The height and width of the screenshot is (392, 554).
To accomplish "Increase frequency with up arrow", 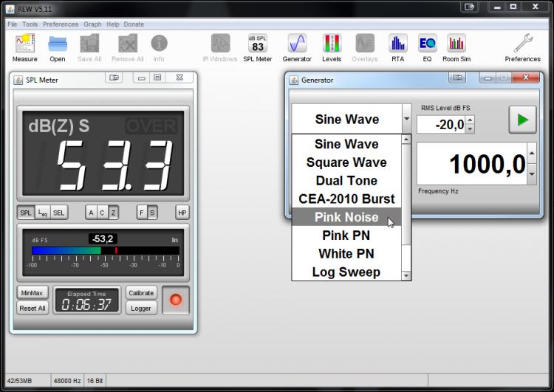I will [531, 154].
